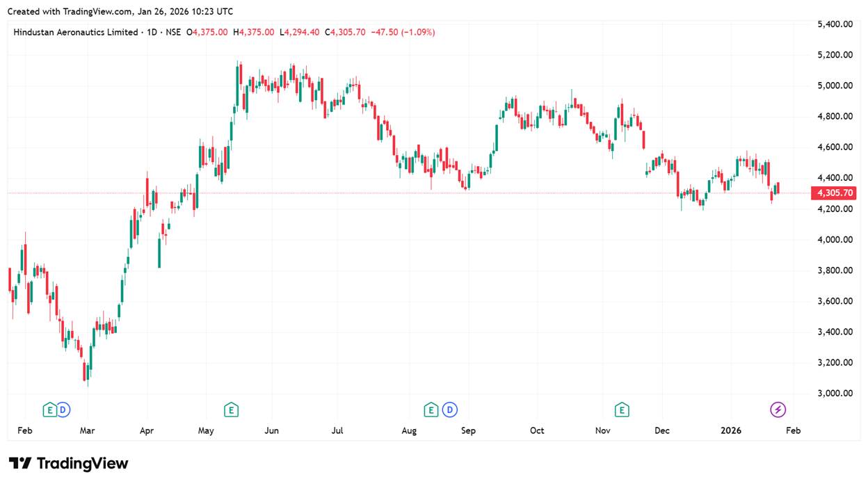Image resolution: width=868 pixels, height=486 pixels.
Task: Open the earnings marker in mid-May
Action: [x=231, y=410]
